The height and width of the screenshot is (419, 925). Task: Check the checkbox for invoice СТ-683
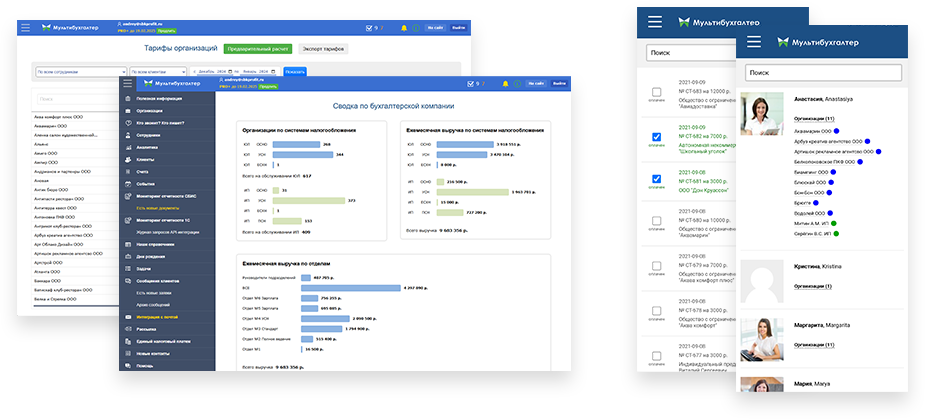coord(656,90)
